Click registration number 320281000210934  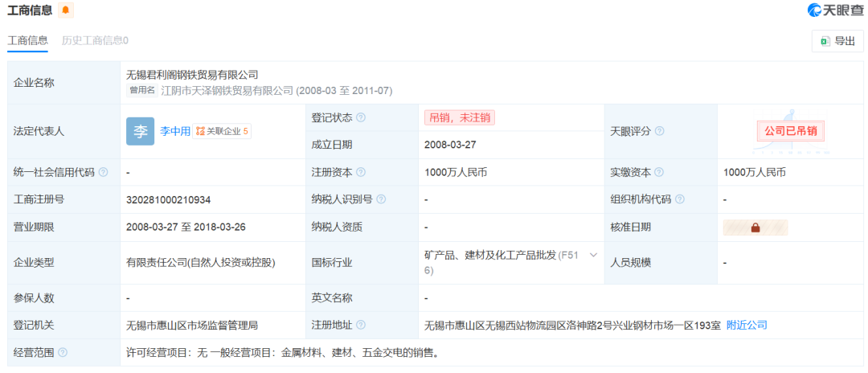tap(168, 199)
